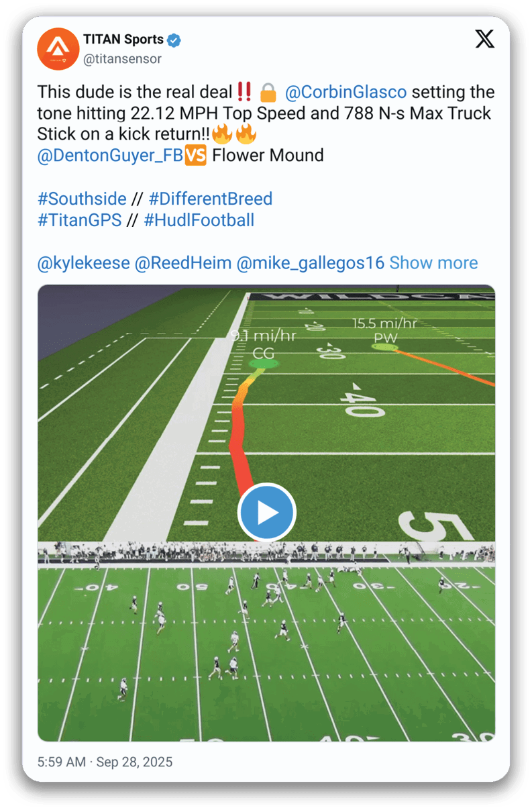
Task: Click the PW 15.5 mi/hr player marker
Action: pos(385,347)
